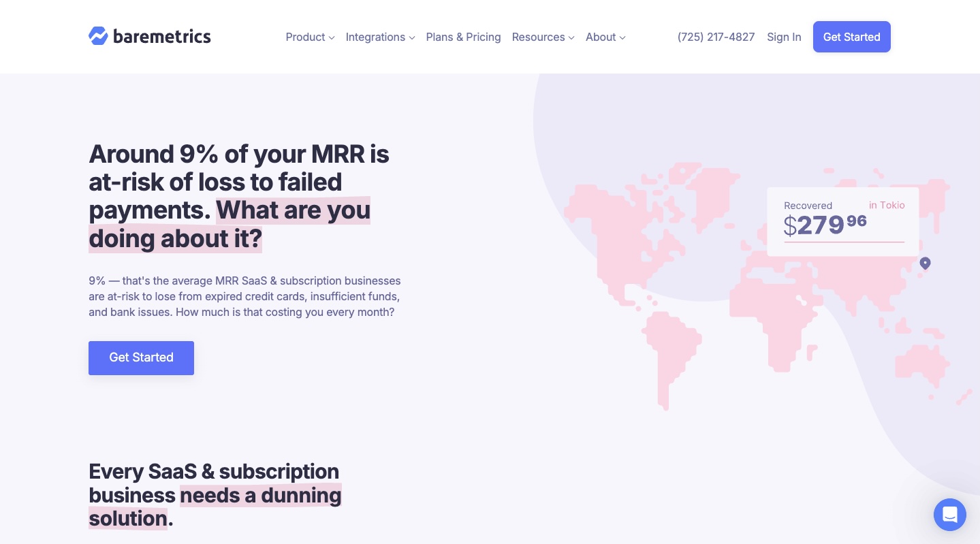Click Australia on the pink world map
The image size is (980, 544).
[919, 361]
